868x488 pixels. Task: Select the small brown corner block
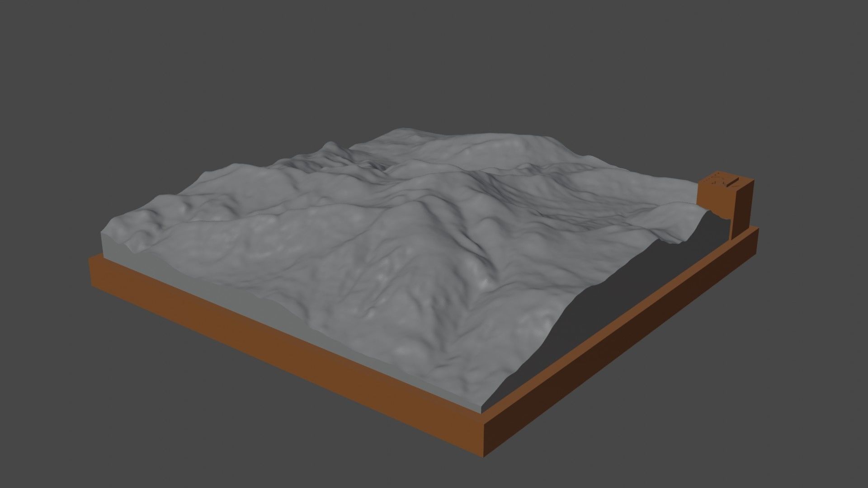pyautogui.click(x=726, y=206)
